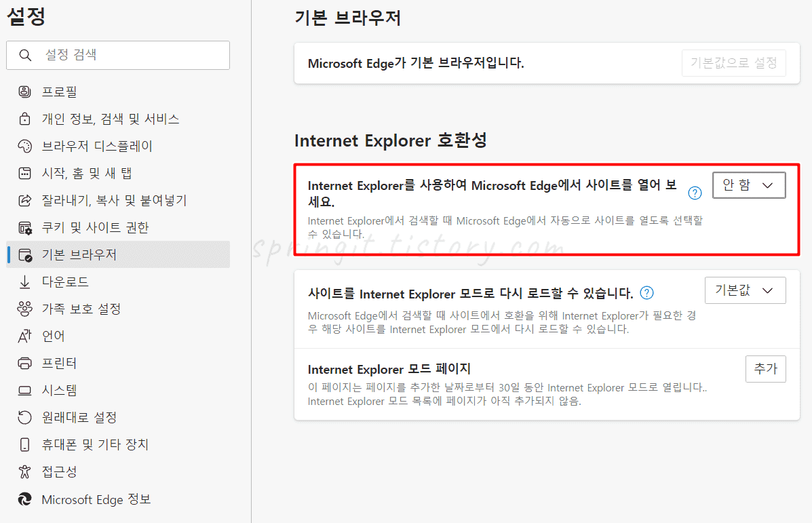812x523 pixels.
Task: Open 접근성 settings page
Action: [118, 471]
